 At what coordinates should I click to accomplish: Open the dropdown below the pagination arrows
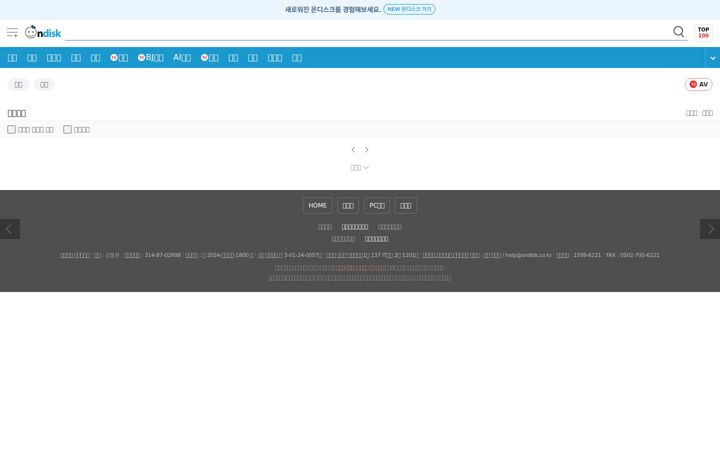(360, 168)
